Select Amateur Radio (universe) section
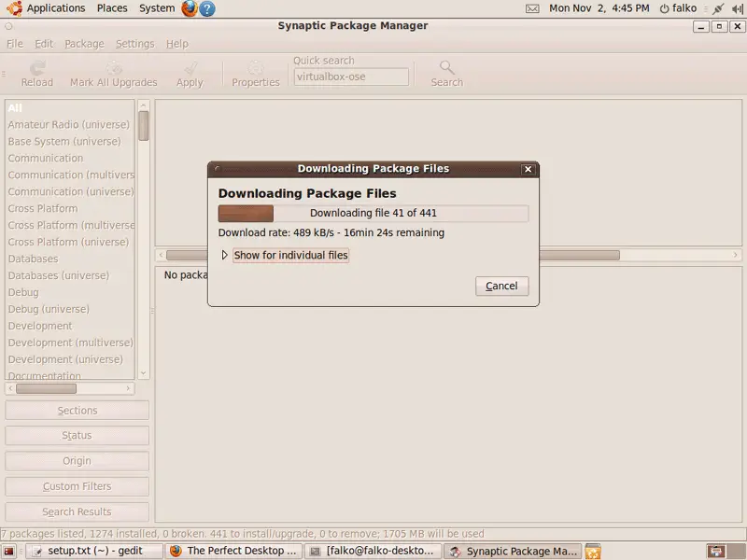This screenshot has width=747, height=560. [68, 125]
